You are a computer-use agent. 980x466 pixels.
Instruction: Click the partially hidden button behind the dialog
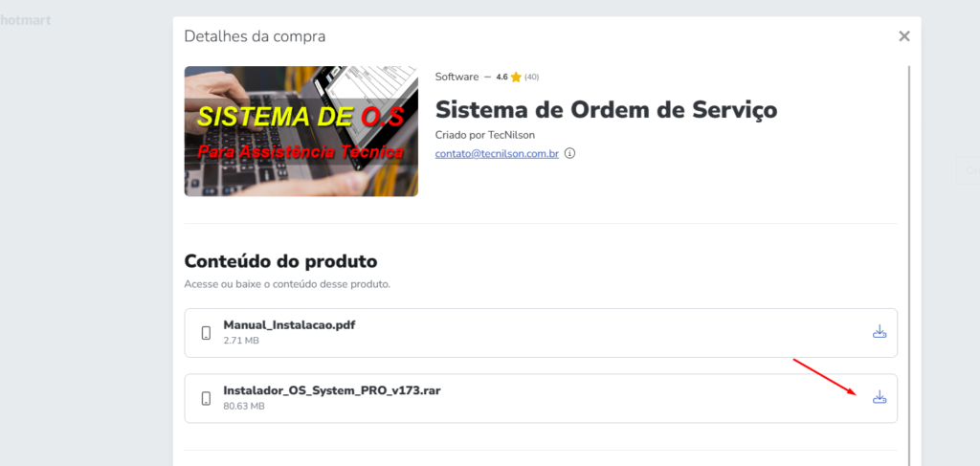(x=968, y=170)
